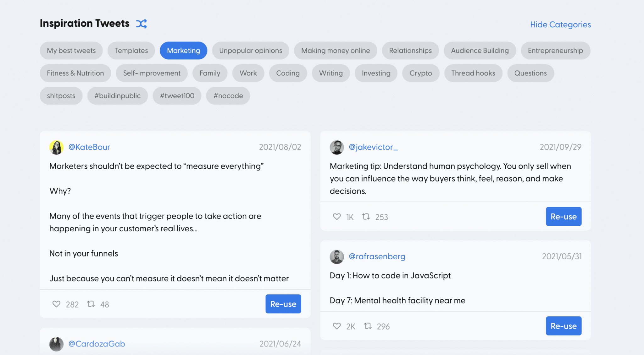Like the @rafrasenberg JavaScript tweet
Image resolution: width=644 pixels, height=355 pixels.
point(337,326)
